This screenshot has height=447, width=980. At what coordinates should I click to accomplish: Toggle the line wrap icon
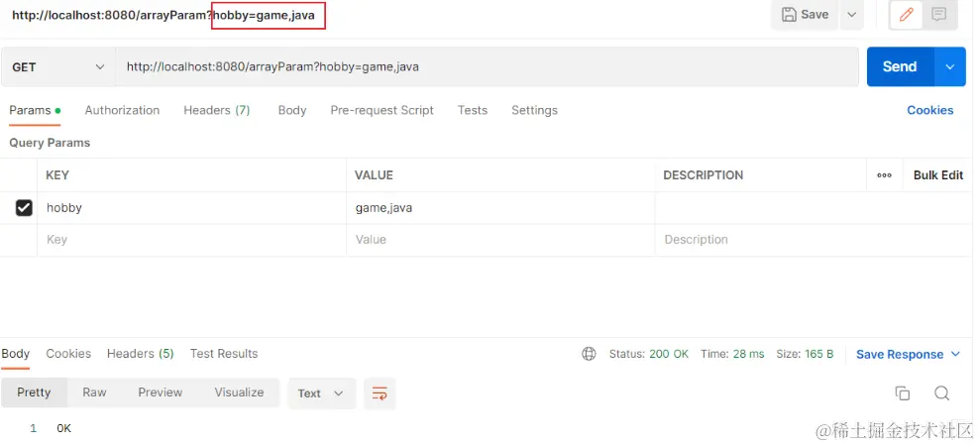380,393
